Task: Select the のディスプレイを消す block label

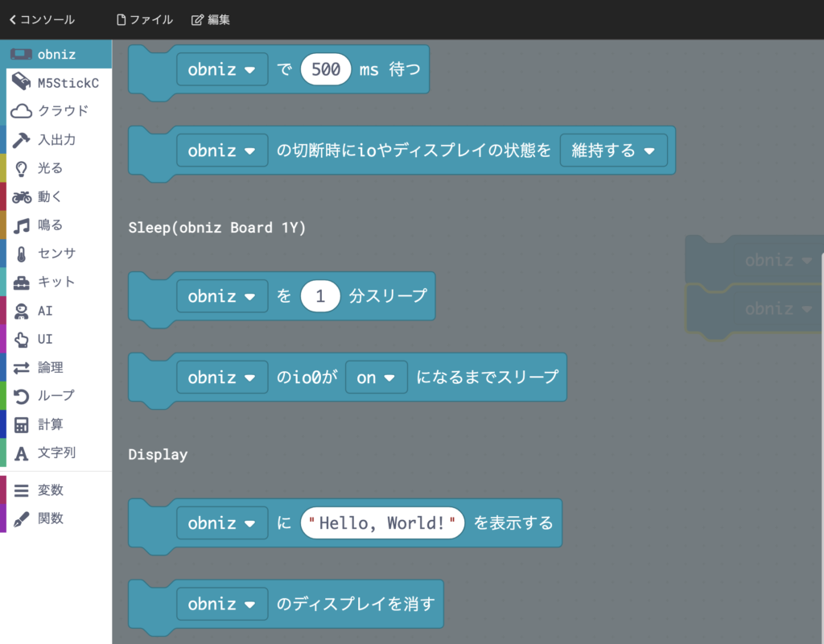Action: [356, 604]
